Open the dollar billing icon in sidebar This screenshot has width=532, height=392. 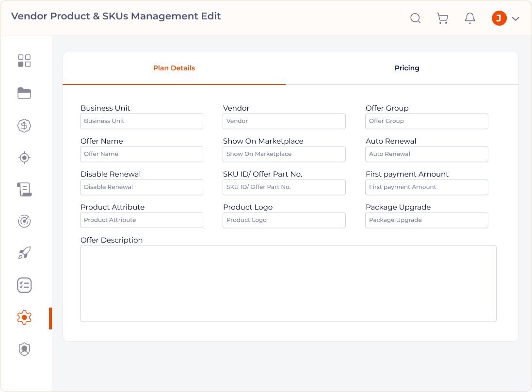click(x=24, y=126)
